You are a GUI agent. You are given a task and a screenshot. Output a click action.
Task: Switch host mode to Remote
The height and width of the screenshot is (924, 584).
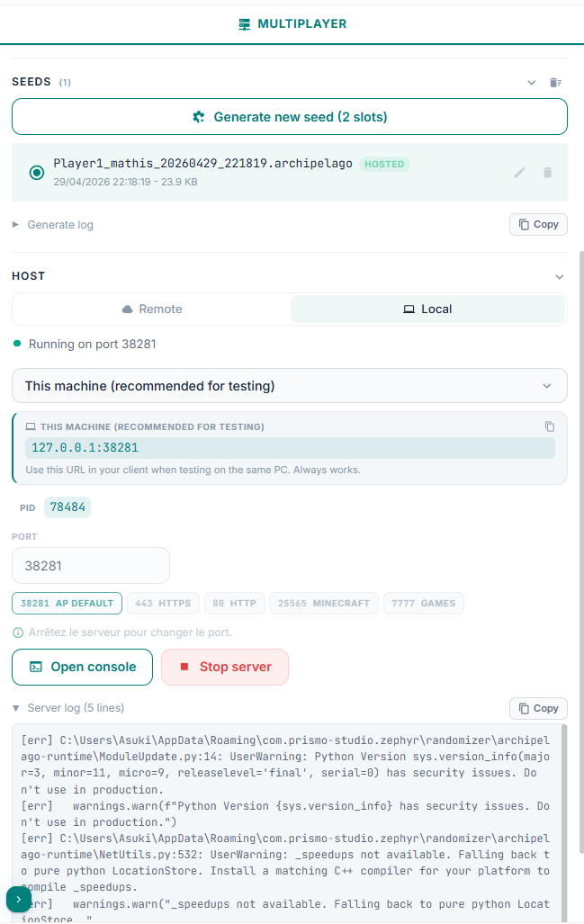151,309
